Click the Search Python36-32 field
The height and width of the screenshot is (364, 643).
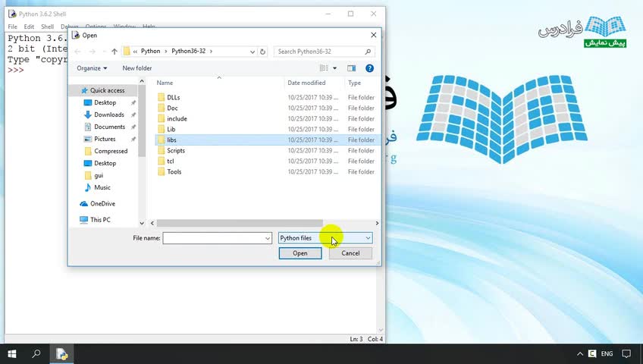coord(320,52)
